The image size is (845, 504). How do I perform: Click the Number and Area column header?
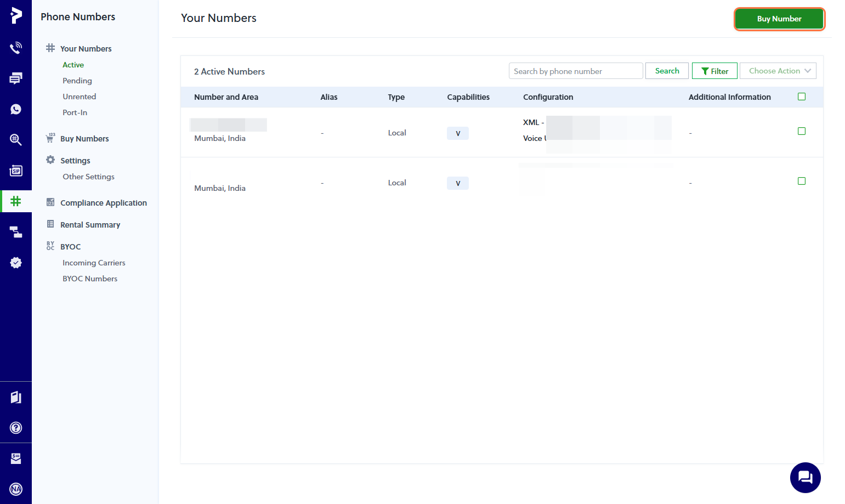(x=226, y=97)
